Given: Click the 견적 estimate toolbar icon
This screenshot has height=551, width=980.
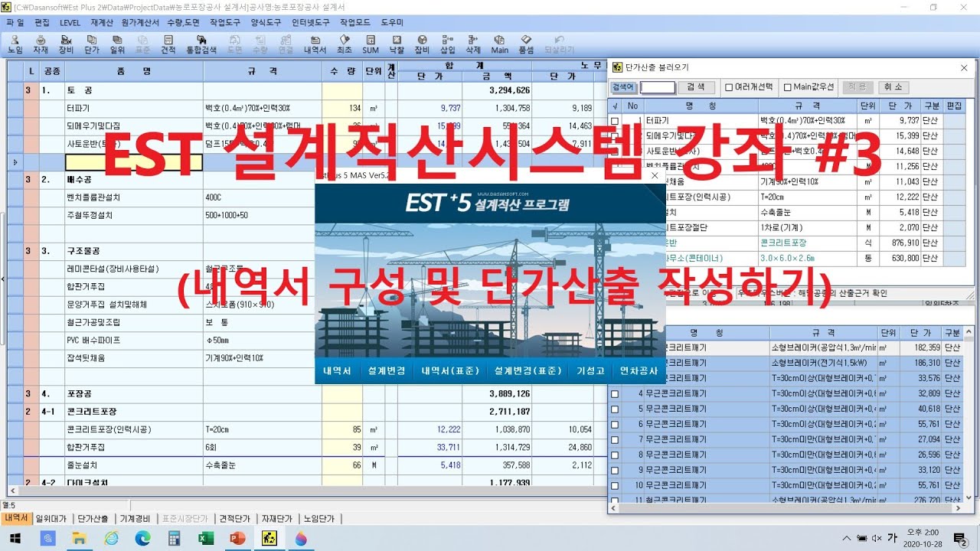Looking at the screenshot, I should coord(168,44).
